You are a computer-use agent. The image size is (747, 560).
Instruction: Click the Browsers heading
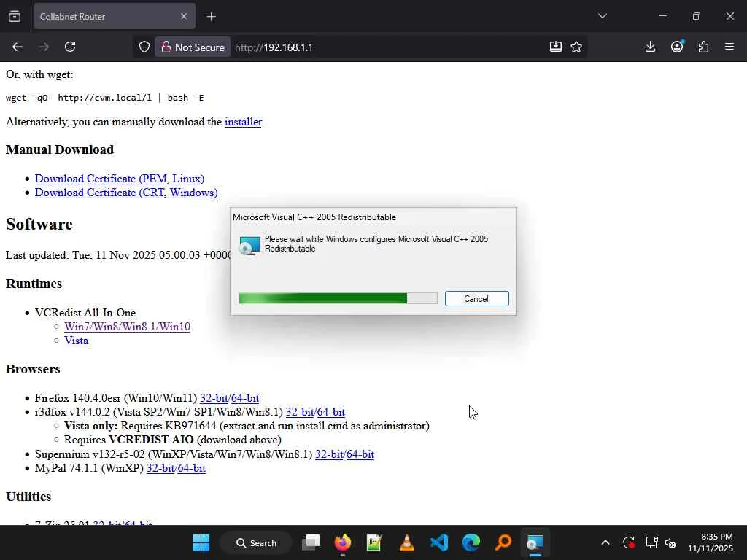pyautogui.click(x=33, y=369)
